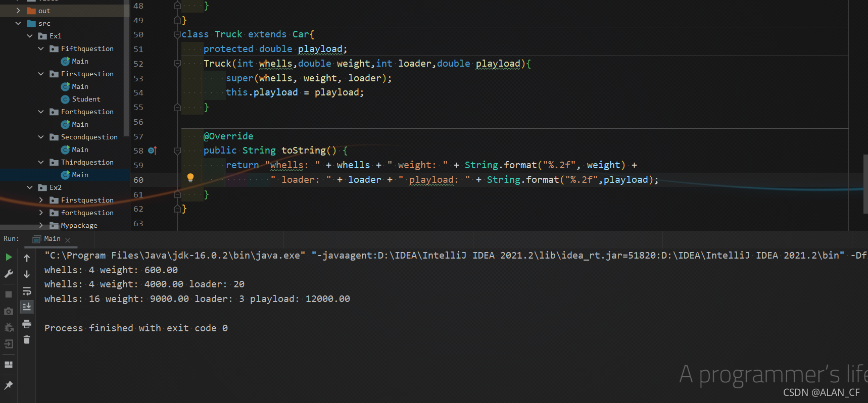Viewport: 868px width, 403px height.
Task: Collapse the Firstquestion package under Ex1
Action: point(41,74)
